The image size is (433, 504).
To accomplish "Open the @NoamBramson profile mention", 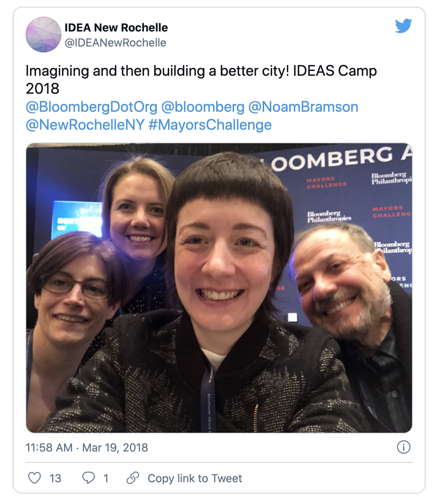I will [304, 107].
